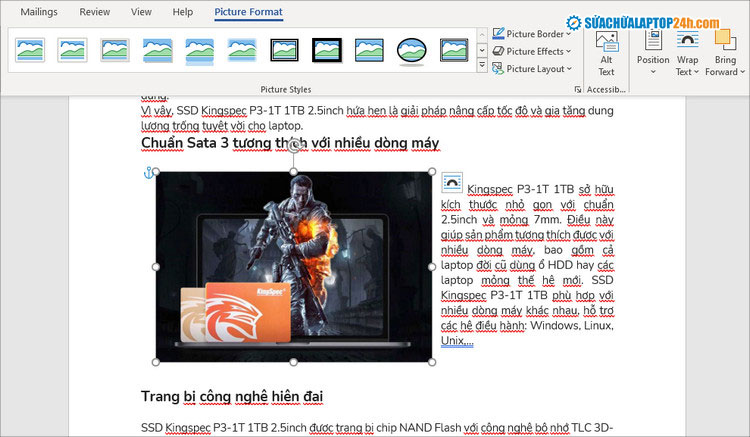
Task: Click the Picture Effects icon
Action: click(x=498, y=51)
